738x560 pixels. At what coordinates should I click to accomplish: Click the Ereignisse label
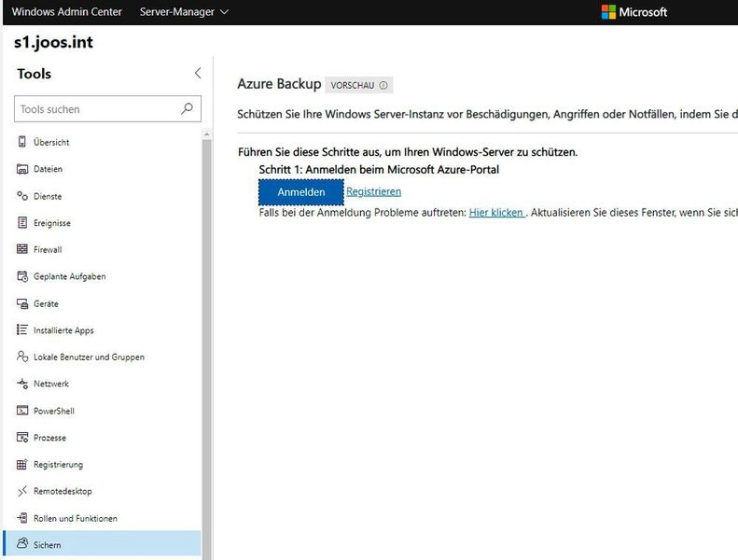(x=51, y=223)
